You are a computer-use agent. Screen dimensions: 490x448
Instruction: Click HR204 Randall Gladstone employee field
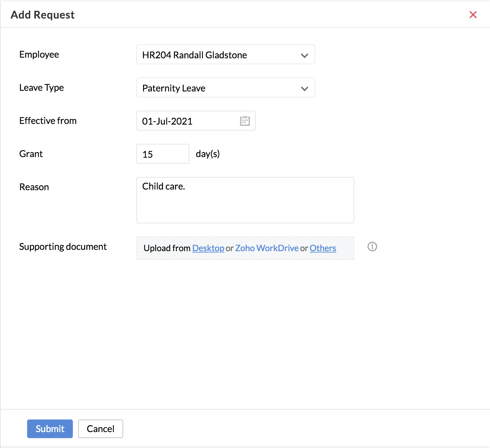[x=212, y=55]
